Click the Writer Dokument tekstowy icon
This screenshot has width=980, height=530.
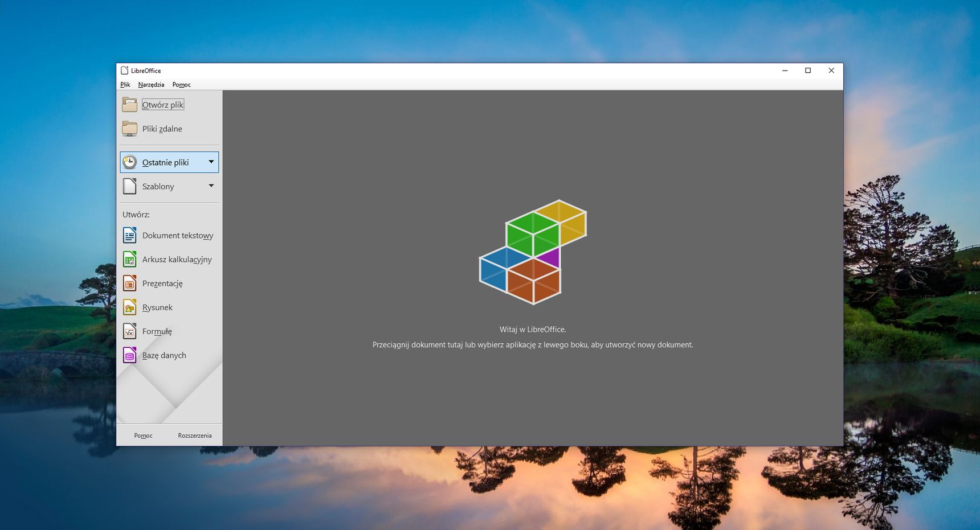point(130,235)
